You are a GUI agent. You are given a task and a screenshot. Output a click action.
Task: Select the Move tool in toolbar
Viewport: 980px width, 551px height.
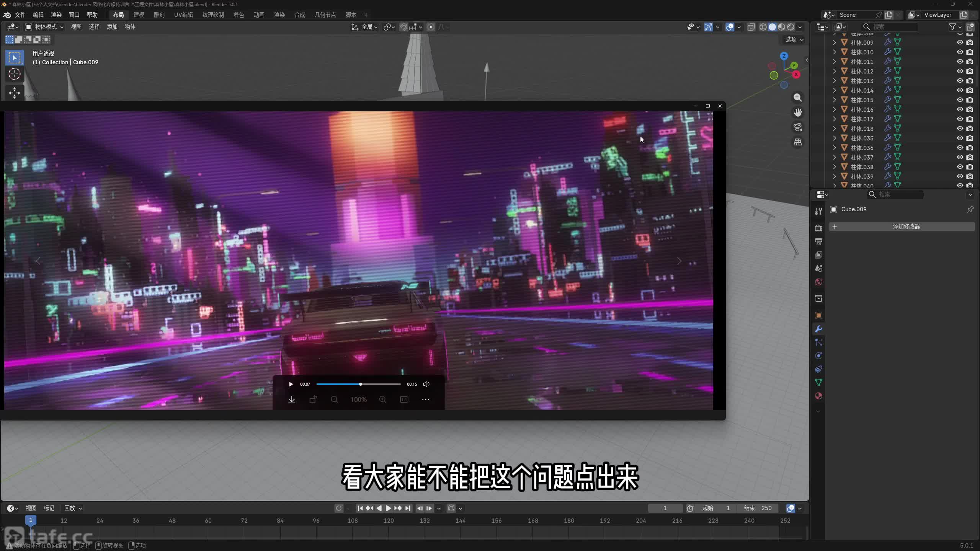click(x=15, y=93)
